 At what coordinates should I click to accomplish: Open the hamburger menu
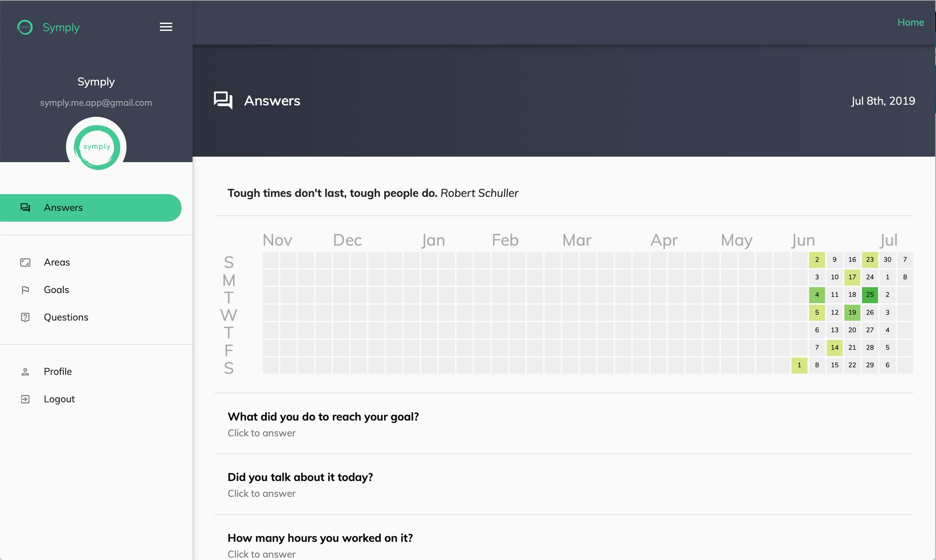tap(166, 27)
